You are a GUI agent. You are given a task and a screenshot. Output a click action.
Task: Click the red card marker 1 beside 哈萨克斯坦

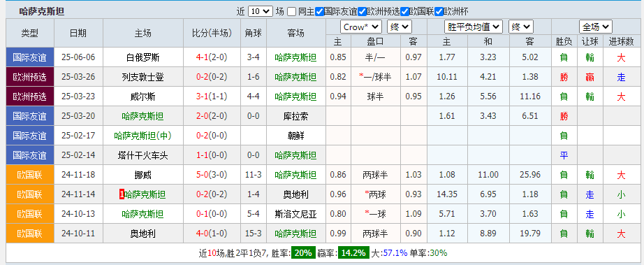tap(122, 195)
